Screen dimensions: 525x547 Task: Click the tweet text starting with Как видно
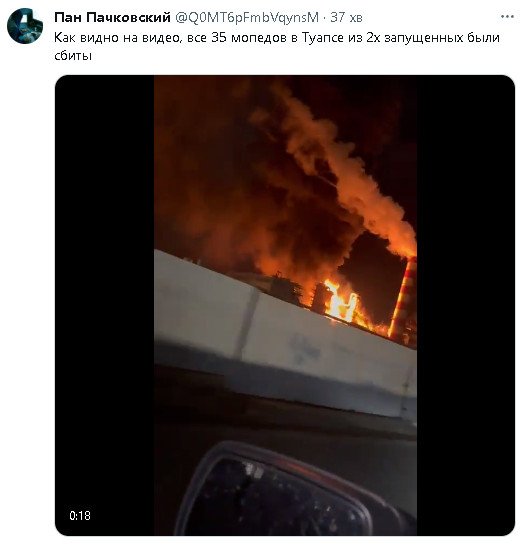click(x=277, y=46)
